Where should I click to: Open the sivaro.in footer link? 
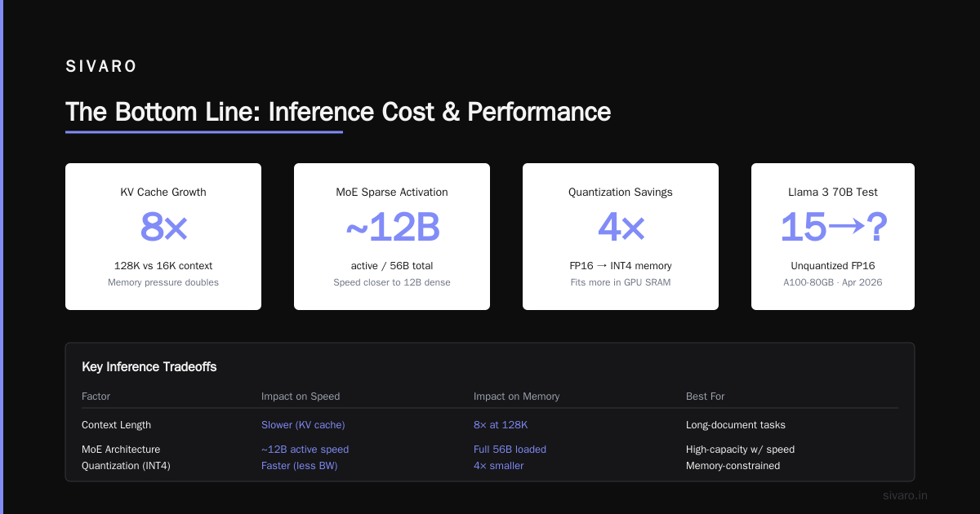pos(906,495)
